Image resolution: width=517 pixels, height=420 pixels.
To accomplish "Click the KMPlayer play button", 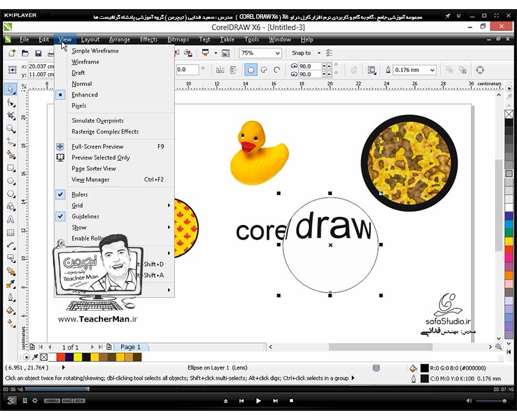I will point(258,401).
